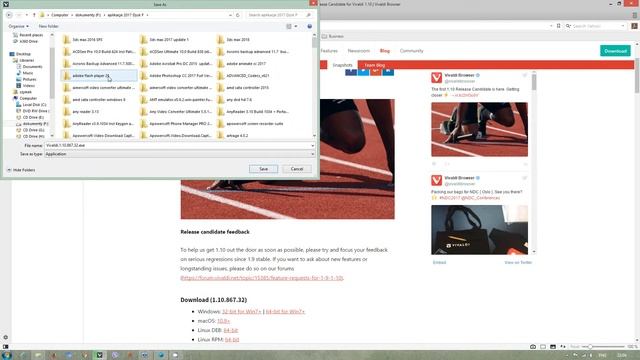The image size is (640, 360).
Task: Select the '3ds max 2018' folder
Action: [x=238, y=40]
